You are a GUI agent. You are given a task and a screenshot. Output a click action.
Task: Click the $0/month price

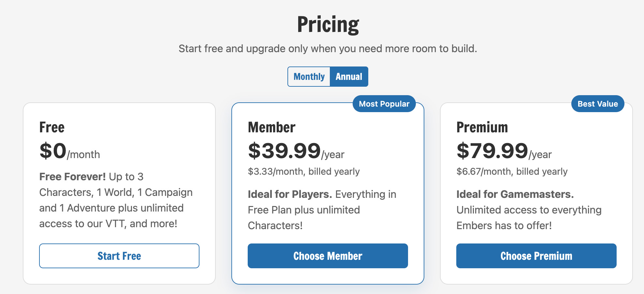(x=70, y=151)
